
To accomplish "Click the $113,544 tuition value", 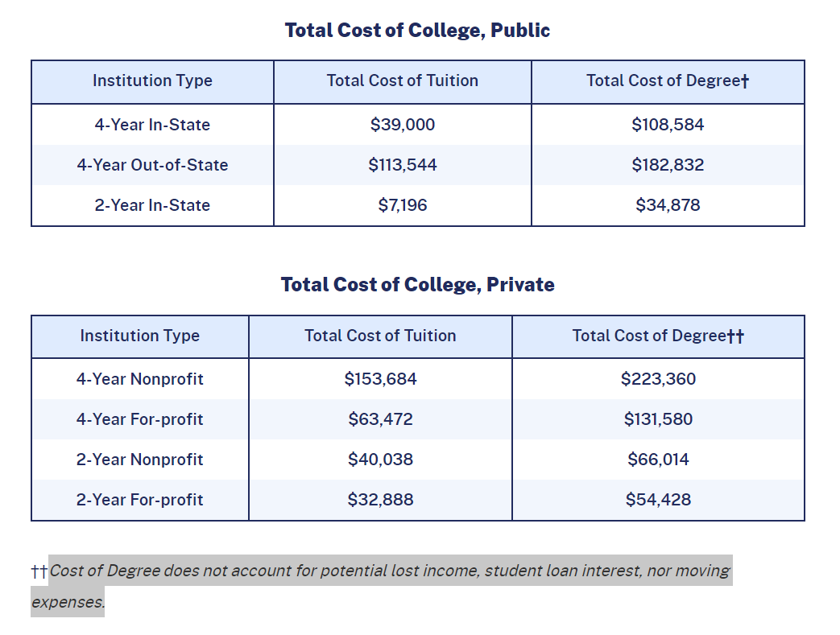I will pos(403,165).
